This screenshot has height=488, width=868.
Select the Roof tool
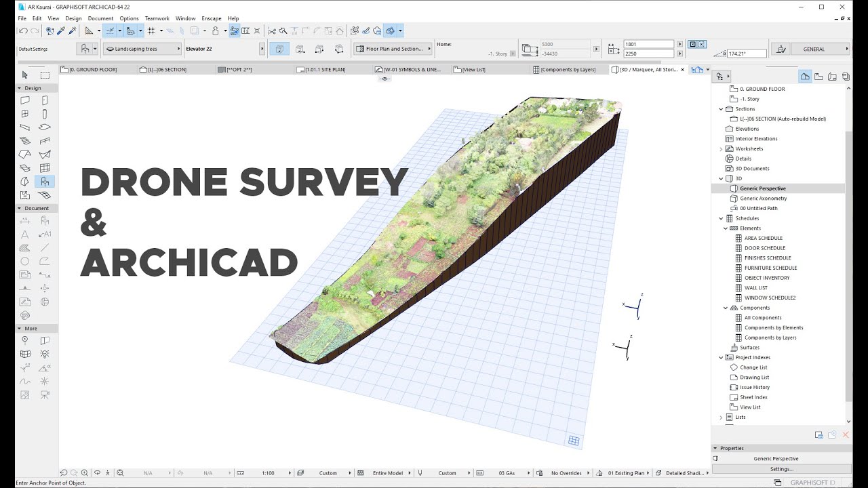pyautogui.click(x=25, y=155)
